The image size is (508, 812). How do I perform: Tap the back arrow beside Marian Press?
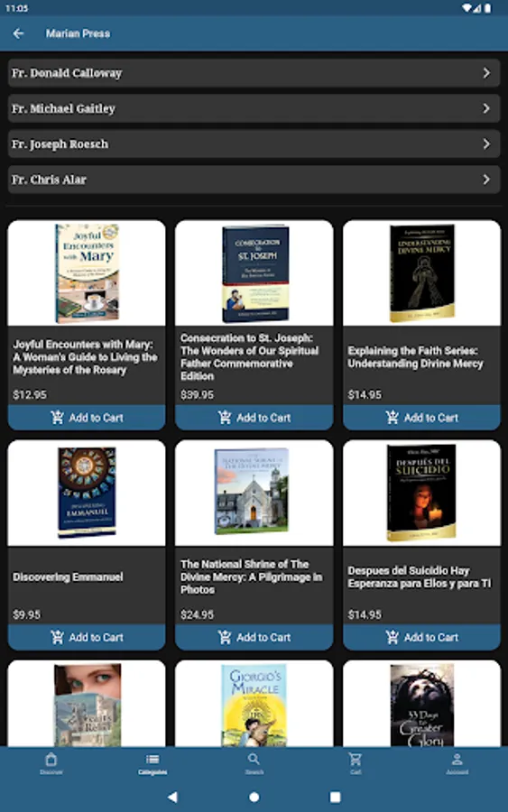pos(19,33)
